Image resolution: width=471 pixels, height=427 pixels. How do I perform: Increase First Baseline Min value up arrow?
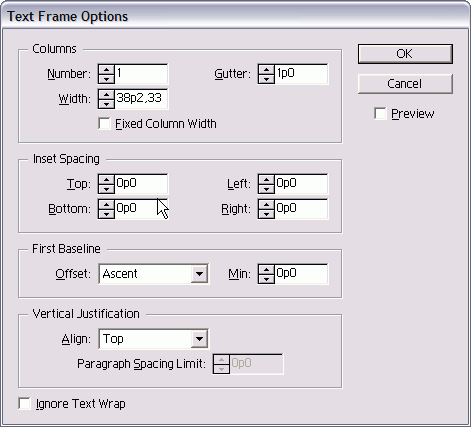pyautogui.click(x=266, y=270)
